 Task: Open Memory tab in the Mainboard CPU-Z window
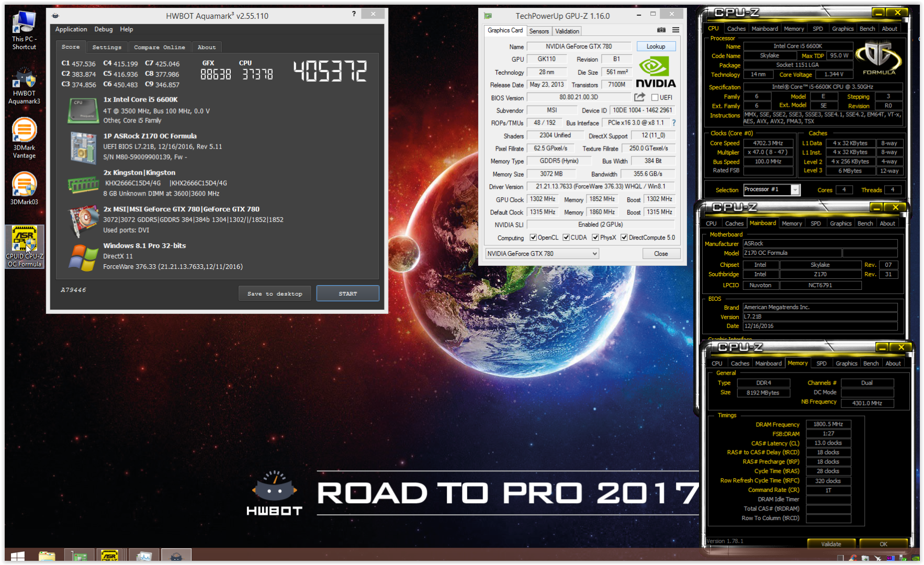click(x=792, y=223)
